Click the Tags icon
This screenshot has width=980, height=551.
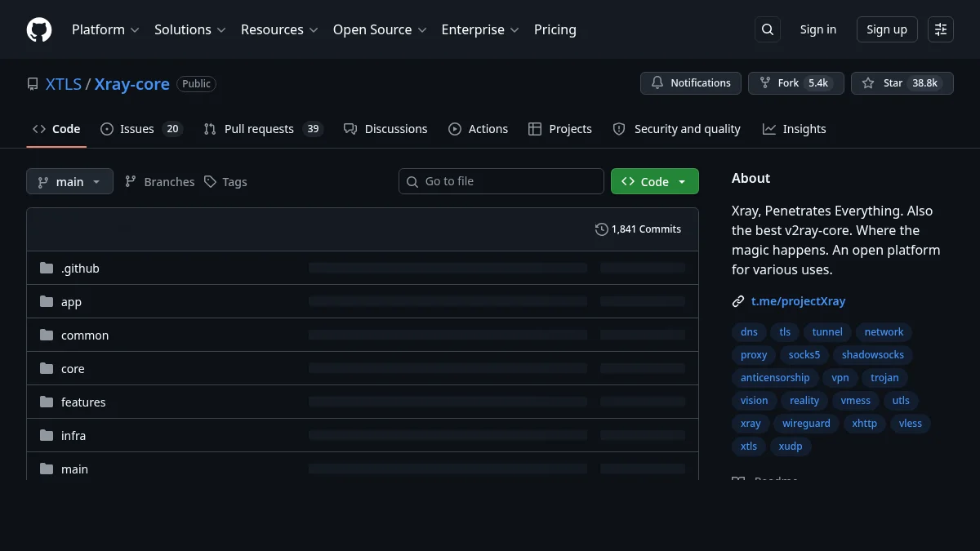pyautogui.click(x=210, y=182)
